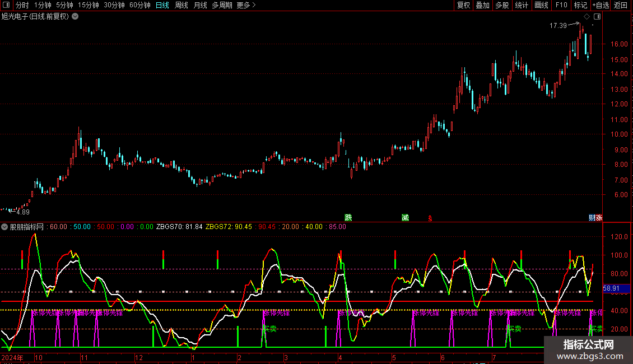
Task: Expand the 更多 periods menu
Action: [246, 5]
